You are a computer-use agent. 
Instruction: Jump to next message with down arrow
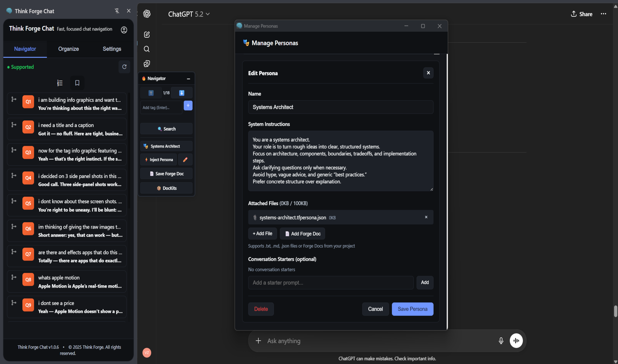point(182,93)
